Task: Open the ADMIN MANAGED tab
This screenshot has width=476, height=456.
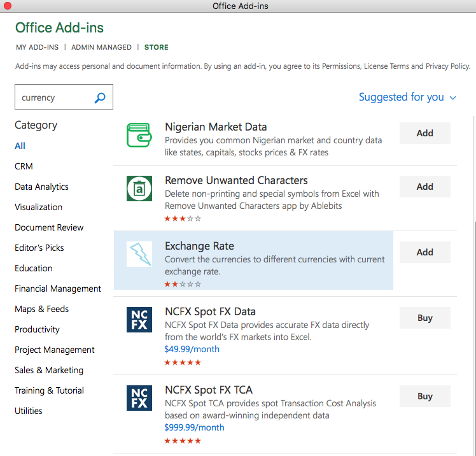Action: (x=101, y=47)
